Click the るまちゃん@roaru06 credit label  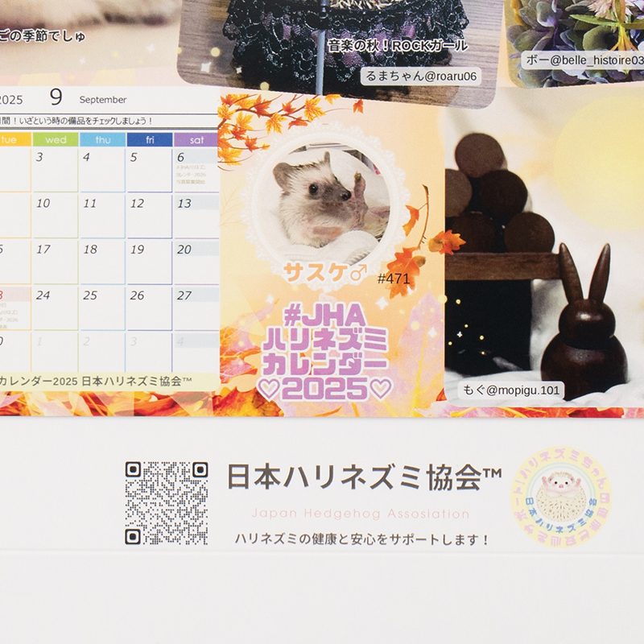tap(421, 76)
